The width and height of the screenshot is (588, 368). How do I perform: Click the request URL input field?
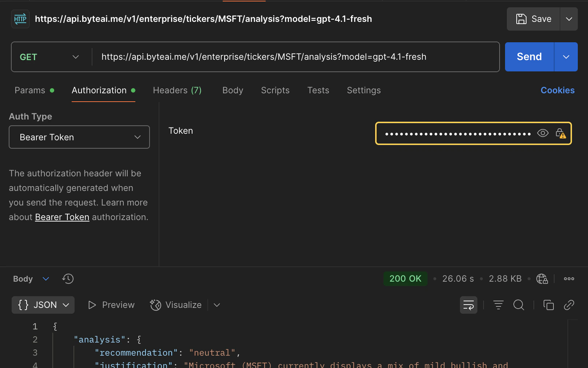tap(296, 57)
